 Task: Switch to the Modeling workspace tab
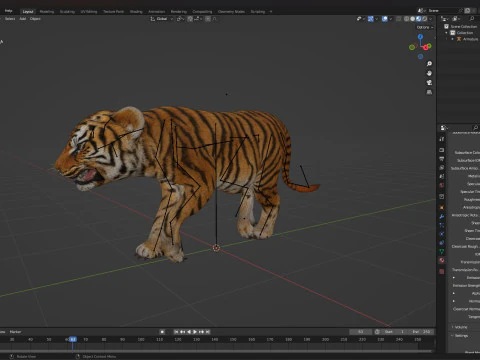[x=47, y=12]
